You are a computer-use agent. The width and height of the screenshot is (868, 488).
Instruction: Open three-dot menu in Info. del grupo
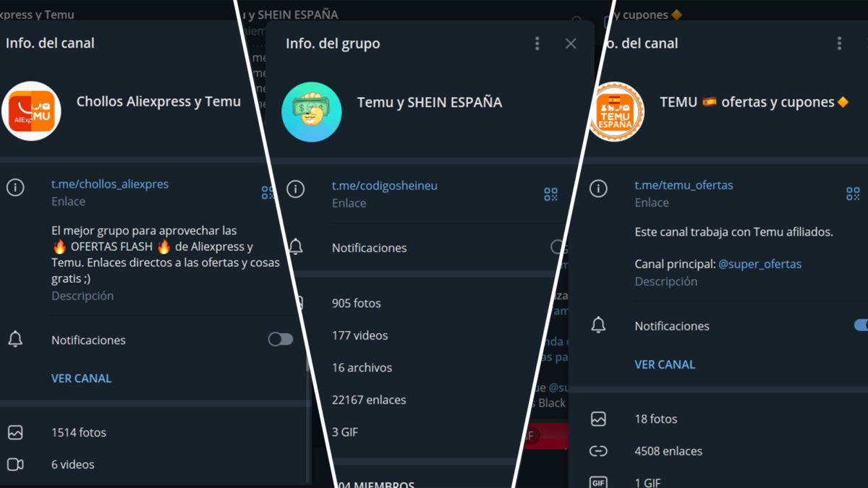click(x=537, y=43)
